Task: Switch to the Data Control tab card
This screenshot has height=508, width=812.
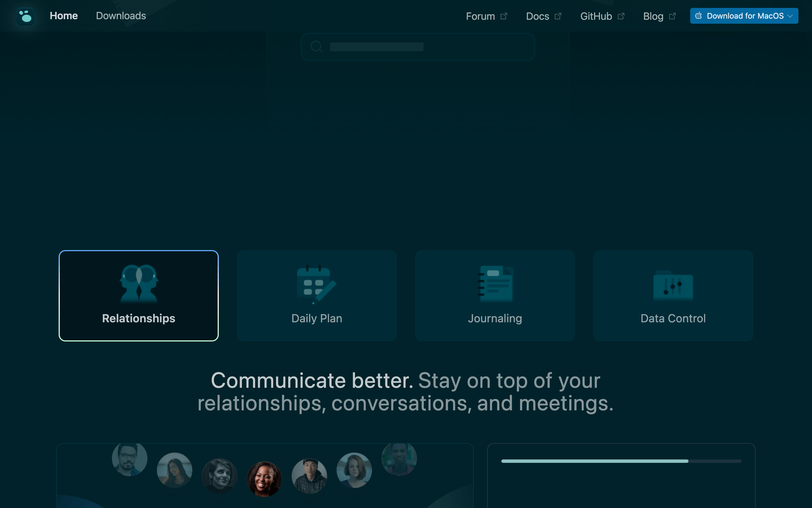Action: (x=673, y=296)
